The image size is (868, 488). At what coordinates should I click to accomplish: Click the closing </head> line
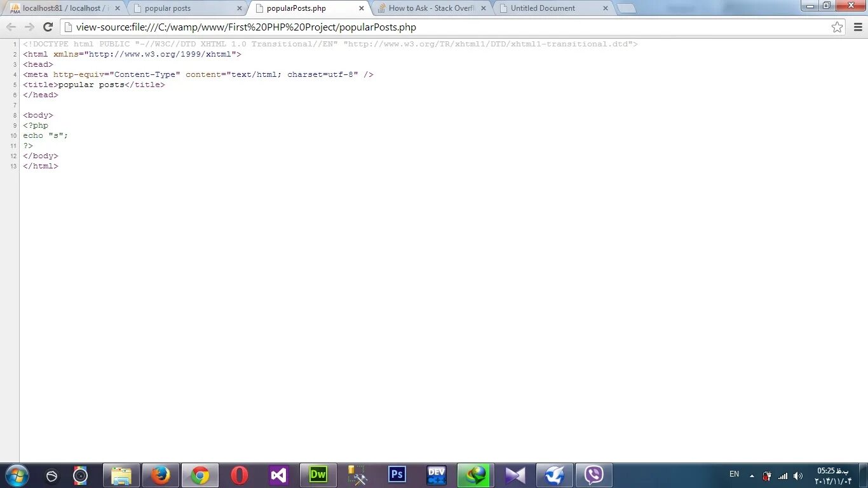(x=41, y=95)
